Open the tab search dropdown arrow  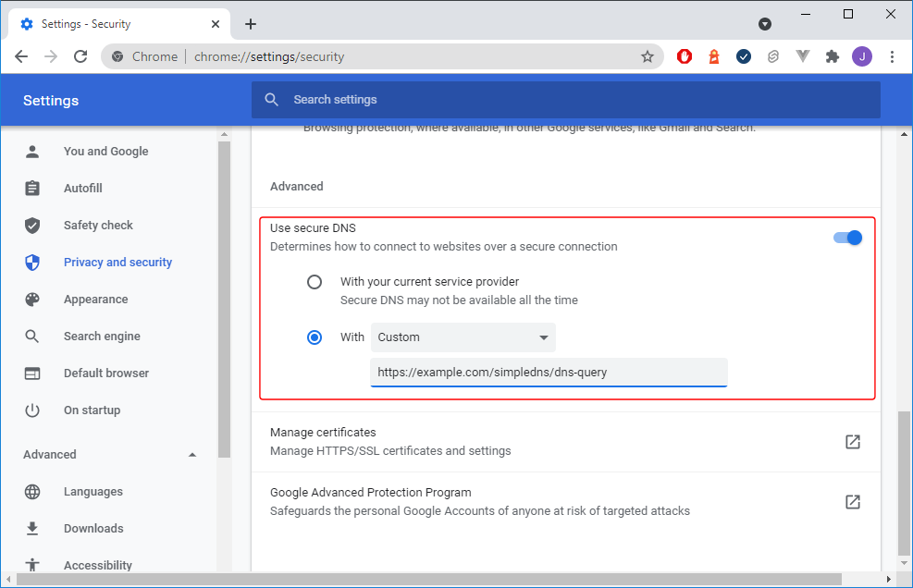tap(765, 24)
